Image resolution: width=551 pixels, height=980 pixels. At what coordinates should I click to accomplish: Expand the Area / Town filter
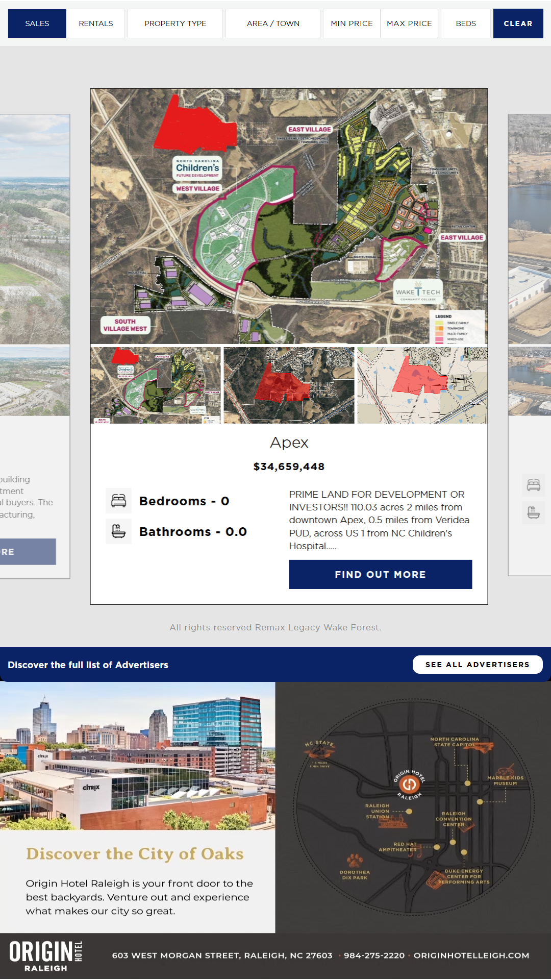click(273, 23)
